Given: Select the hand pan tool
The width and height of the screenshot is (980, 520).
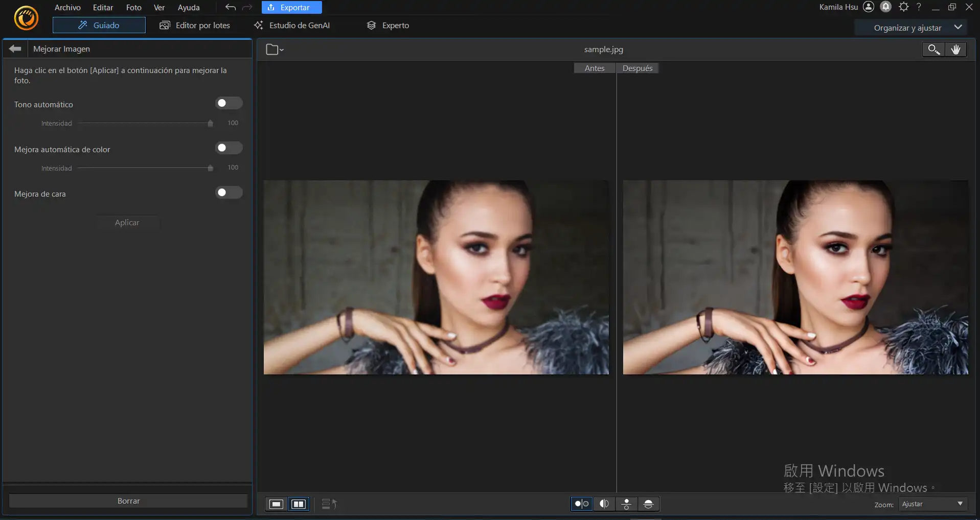Looking at the screenshot, I should [x=955, y=50].
